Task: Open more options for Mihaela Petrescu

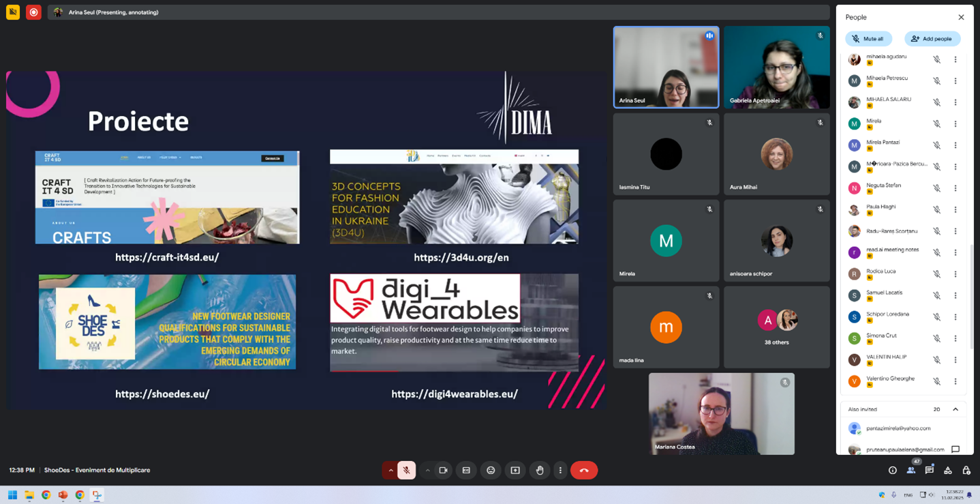Action: coord(955,81)
